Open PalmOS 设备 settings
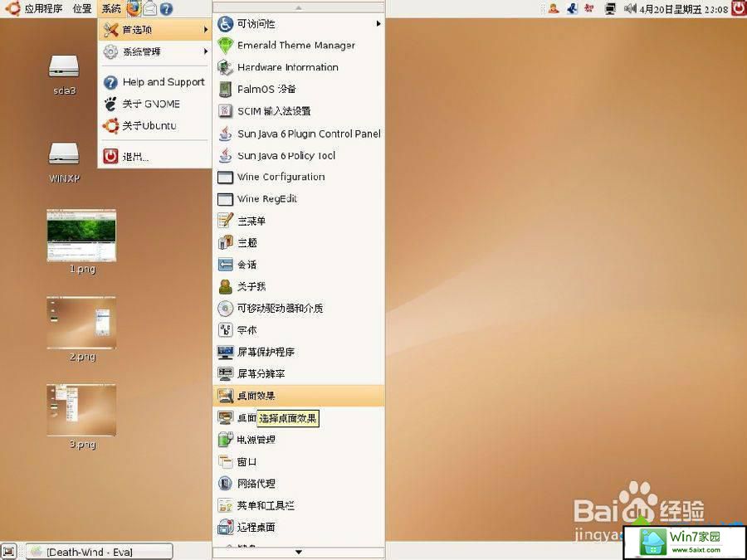 tap(299, 89)
